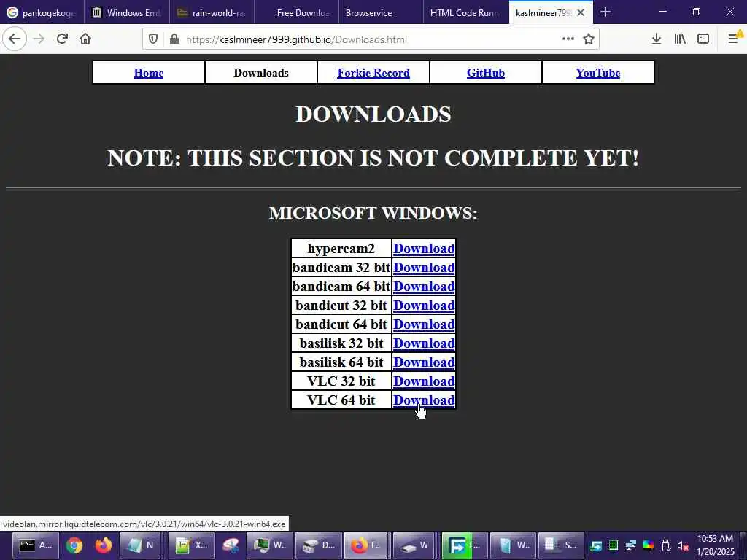
Task: Click Download link for hypercam2
Action: [424, 249]
